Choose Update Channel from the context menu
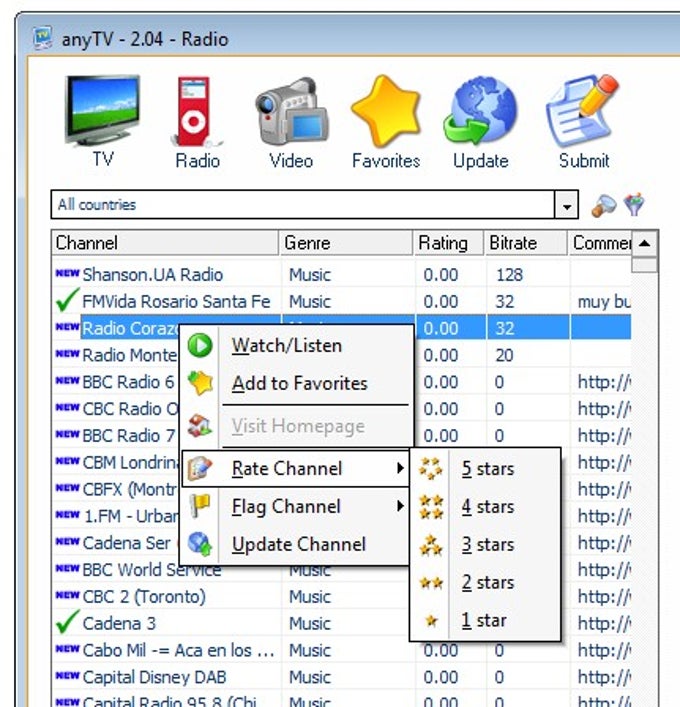The width and height of the screenshot is (680, 707). point(296,544)
